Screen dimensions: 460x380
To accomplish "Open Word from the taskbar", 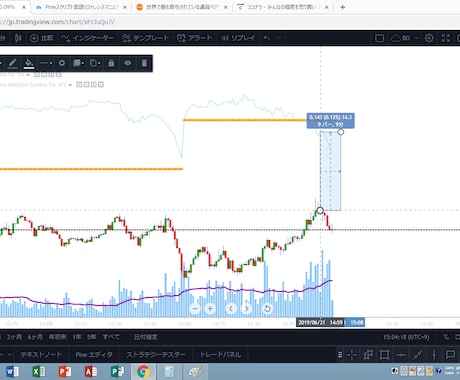I will (12, 372).
